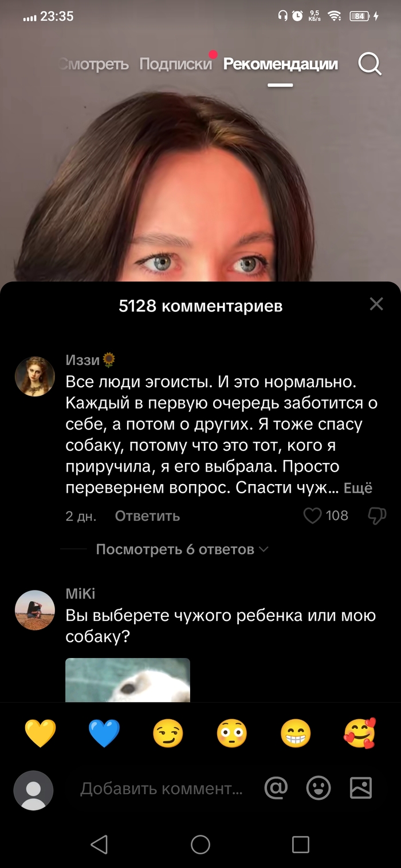Tap "Ответить" under Иззи's comment

pyautogui.click(x=147, y=516)
